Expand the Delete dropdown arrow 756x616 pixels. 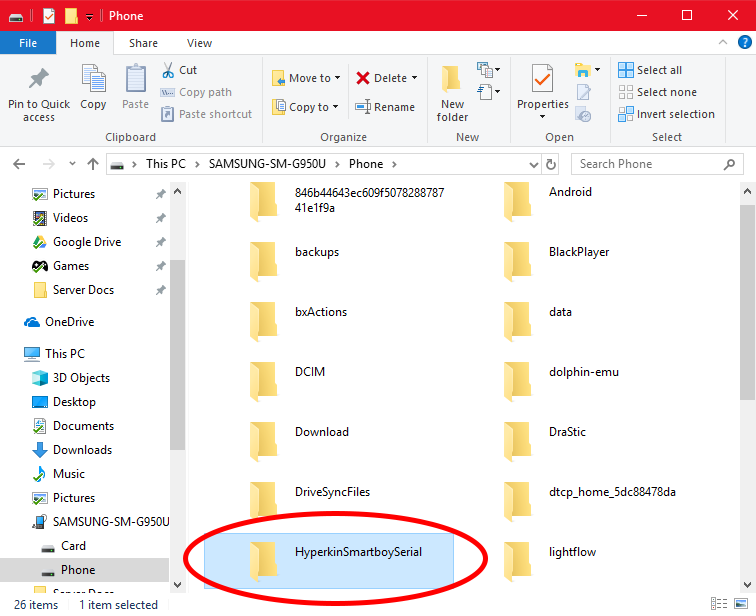point(414,78)
